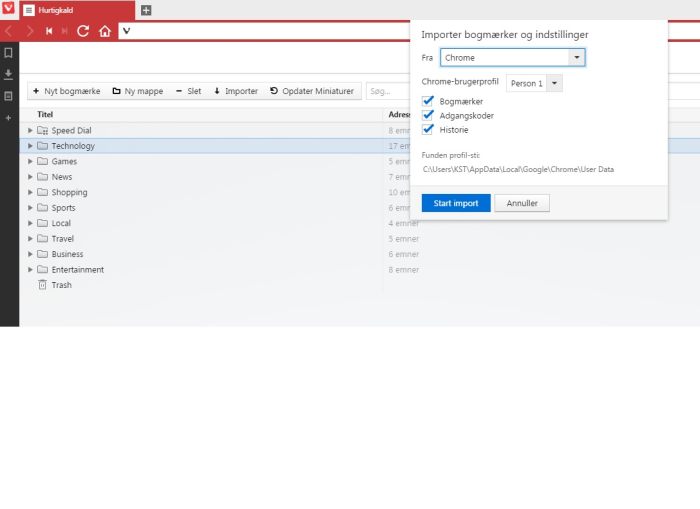The image size is (700, 509).
Task: Select the News row
Action: click(x=214, y=177)
